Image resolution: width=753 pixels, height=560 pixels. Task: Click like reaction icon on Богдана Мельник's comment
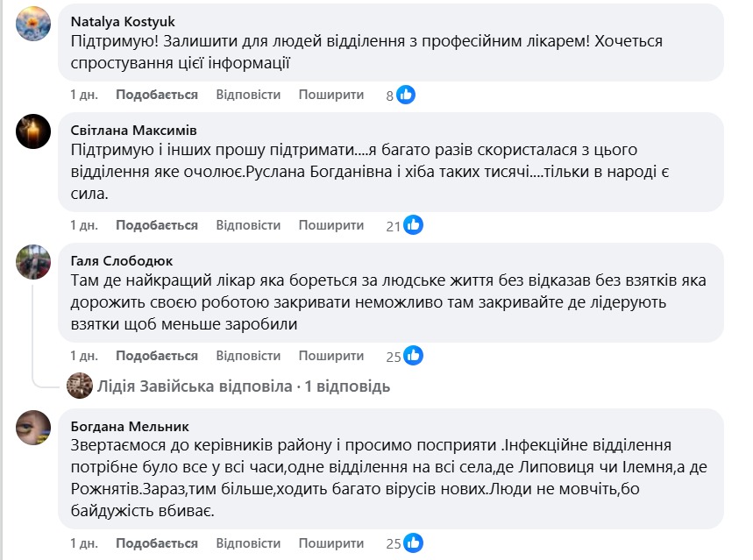pyautogui.click(x=414, y=542)
